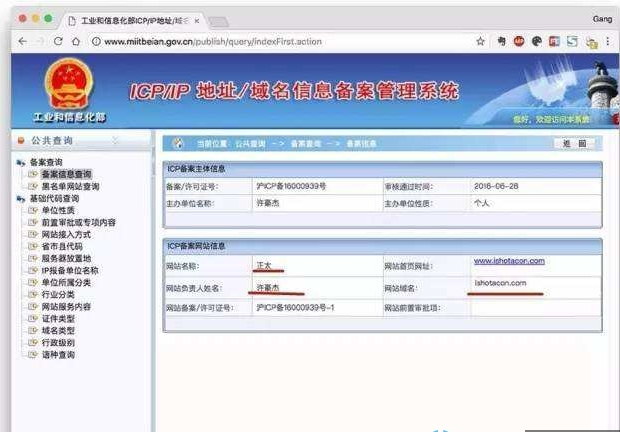
Task: Click 备案查询 in the breadcrumb
Action: [x=306, y=144]
